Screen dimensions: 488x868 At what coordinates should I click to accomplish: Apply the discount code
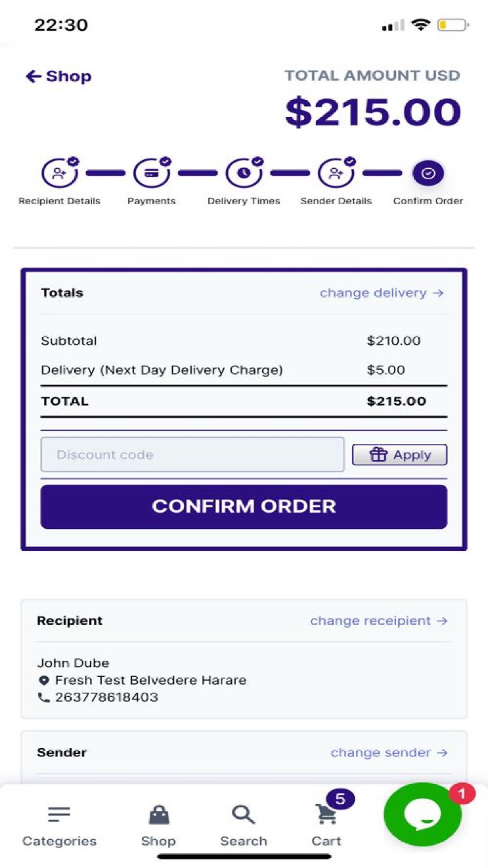[399, 455]
